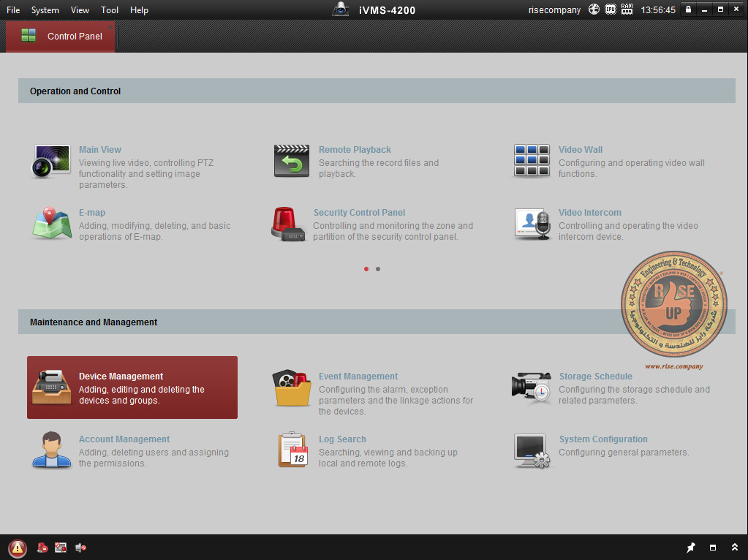Click the lock icon in the title bar
This screenshot has width=748, height=560.
coord(688,10)
